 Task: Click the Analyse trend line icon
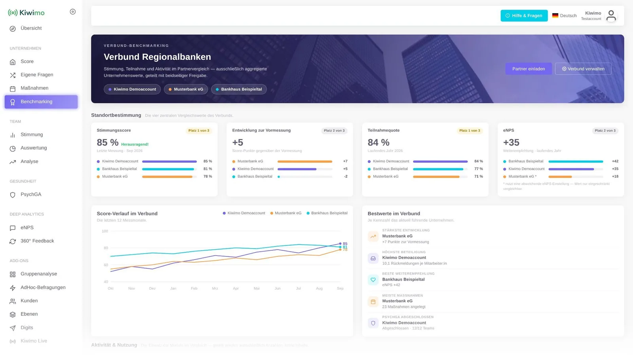click(13, 162)
